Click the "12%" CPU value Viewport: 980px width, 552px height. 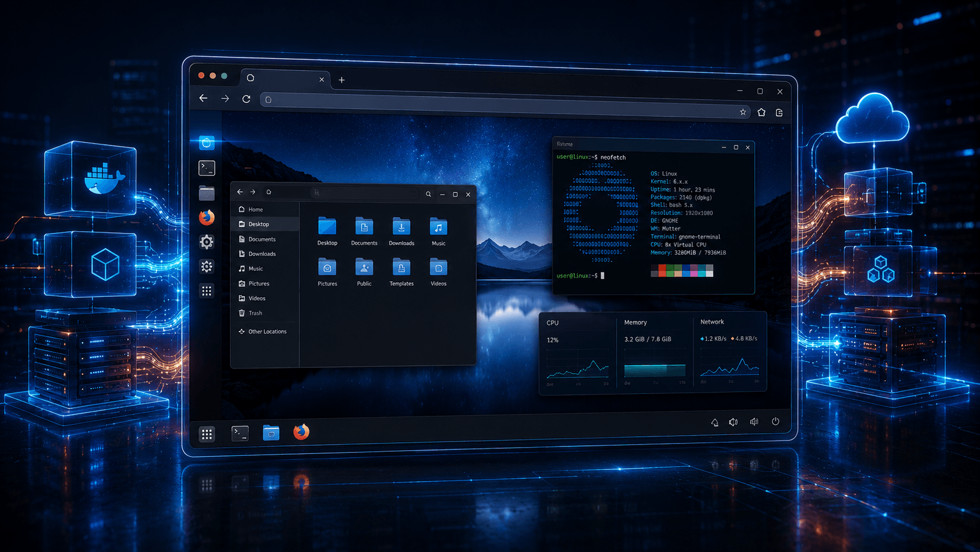pyautogui.click(x=552, y=340)
